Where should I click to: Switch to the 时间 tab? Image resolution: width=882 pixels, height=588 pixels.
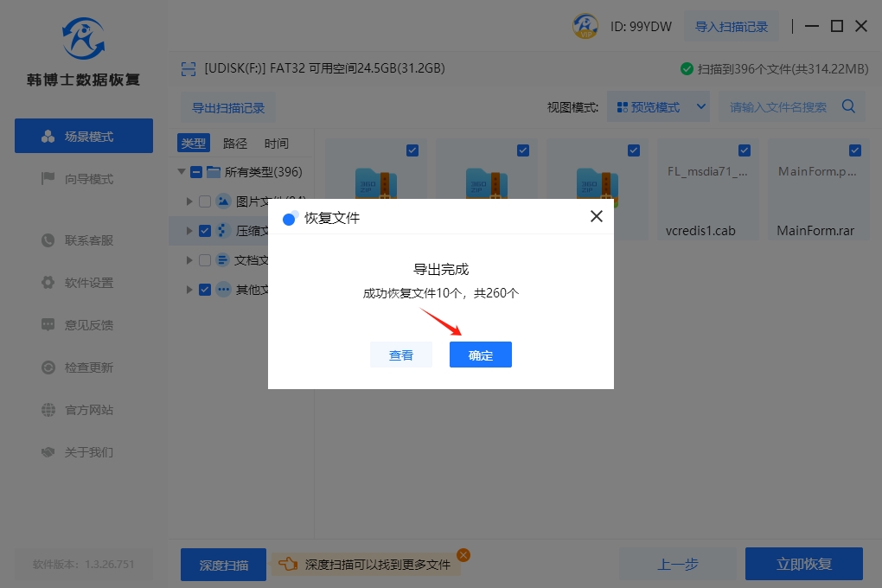coord(277,144)
